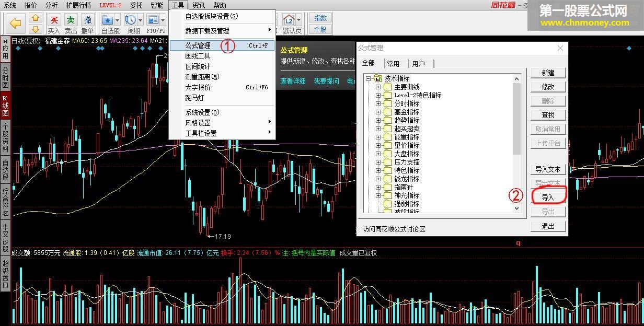Screen dimensions: 644x326
Task: Click the 指数 toolbar button
Action: coord(320,18)
